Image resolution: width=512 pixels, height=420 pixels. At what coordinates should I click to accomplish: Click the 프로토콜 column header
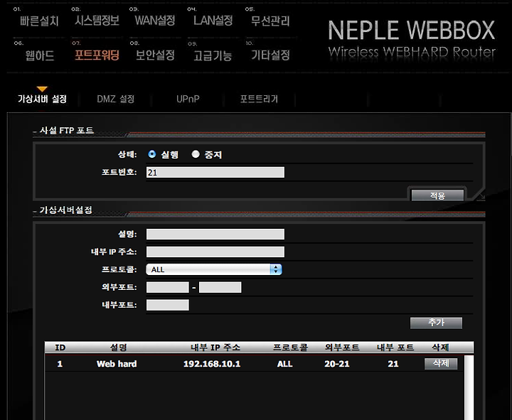pyautogui.click(x=290, y=348)
